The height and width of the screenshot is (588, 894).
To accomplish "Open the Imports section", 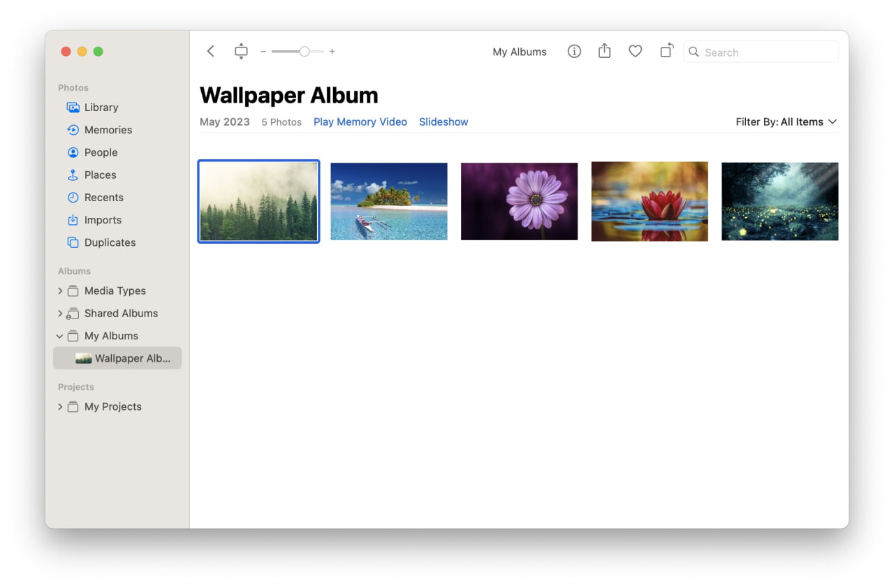I will point(102,219).
